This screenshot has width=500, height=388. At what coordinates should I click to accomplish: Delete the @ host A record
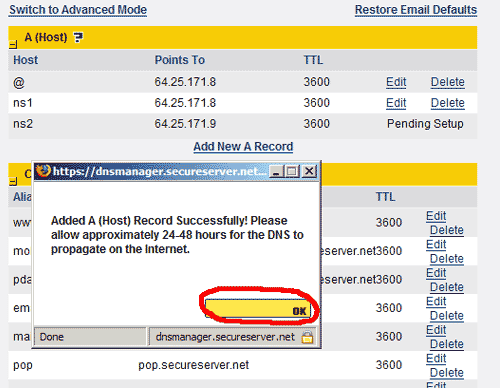(447, 82)
